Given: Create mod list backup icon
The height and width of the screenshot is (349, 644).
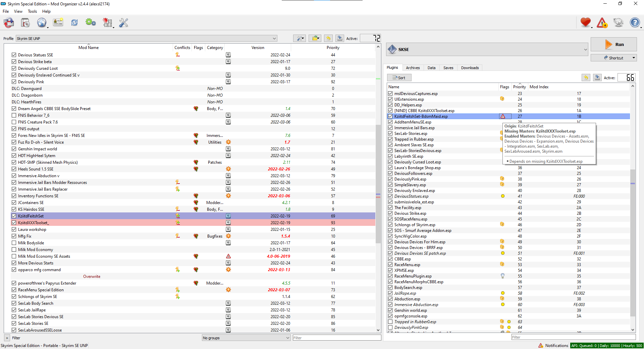Looking at the screenshot, I should point(340,39).
